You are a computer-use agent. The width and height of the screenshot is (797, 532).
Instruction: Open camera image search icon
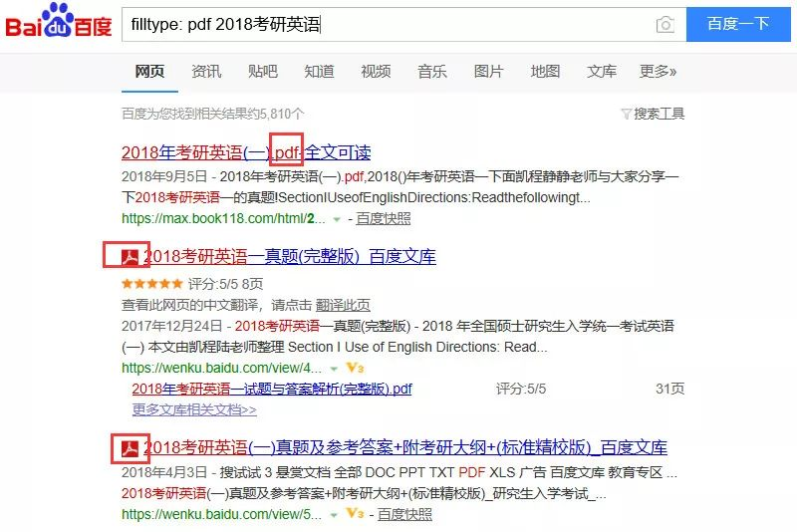[664, 24]
